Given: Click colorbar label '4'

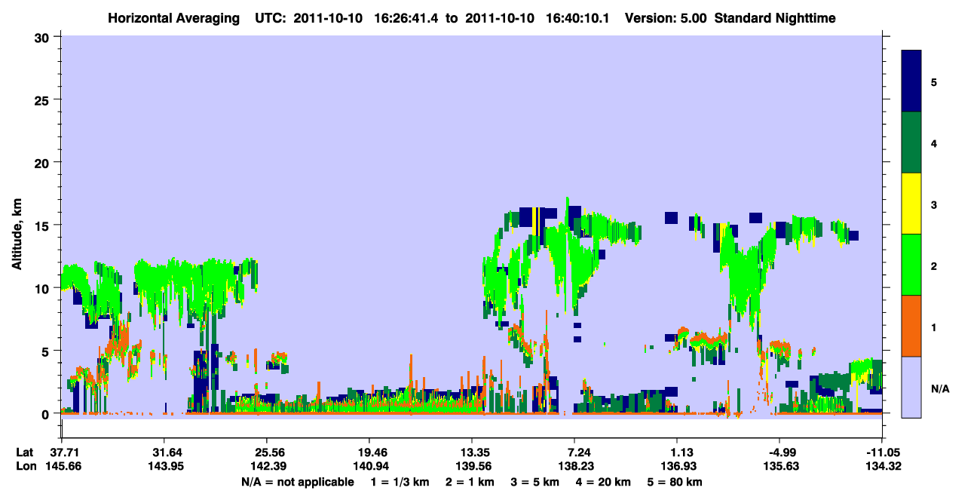Looking at the screenshot, I should [934, 143].
